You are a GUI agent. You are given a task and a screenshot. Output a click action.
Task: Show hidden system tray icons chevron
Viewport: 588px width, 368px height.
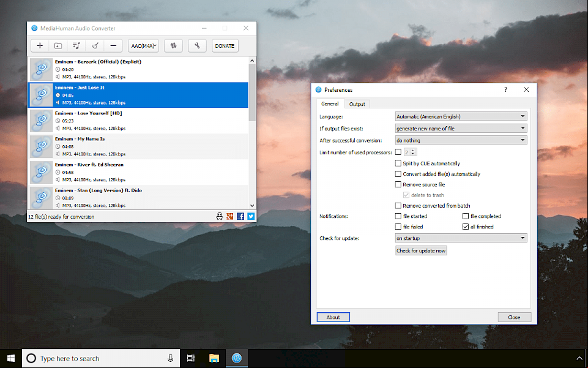tap(579, 358)
